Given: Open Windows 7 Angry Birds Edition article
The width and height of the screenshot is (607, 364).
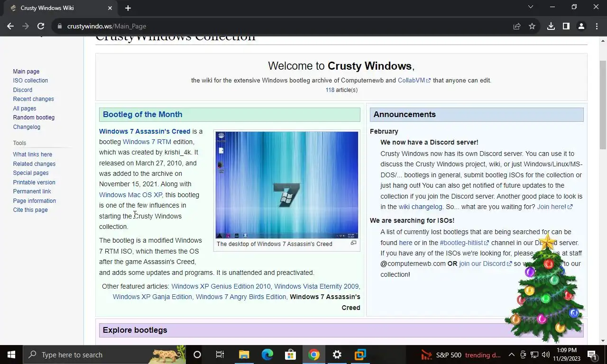Looking at the screenshot, I should [x=241, y=297].
